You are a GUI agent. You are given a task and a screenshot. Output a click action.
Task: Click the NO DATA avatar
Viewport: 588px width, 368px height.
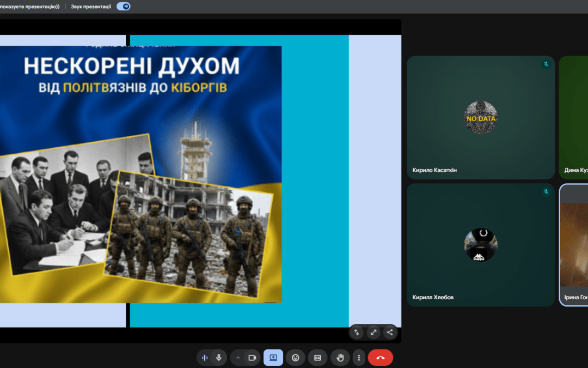[481, 118]
